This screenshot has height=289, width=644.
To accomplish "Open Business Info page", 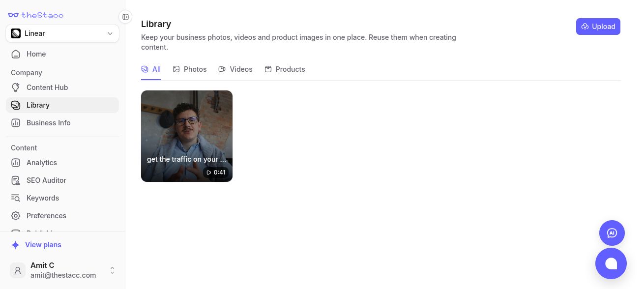I will pos(62,123).
